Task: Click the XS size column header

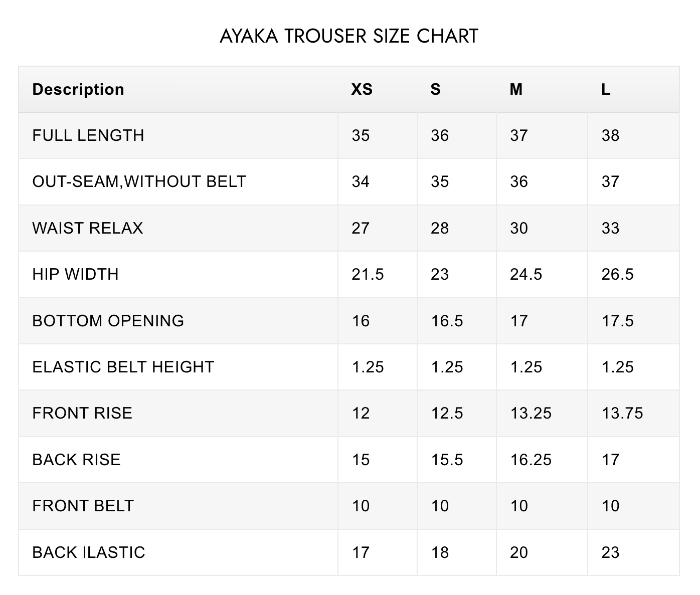Action: [362, 89]
